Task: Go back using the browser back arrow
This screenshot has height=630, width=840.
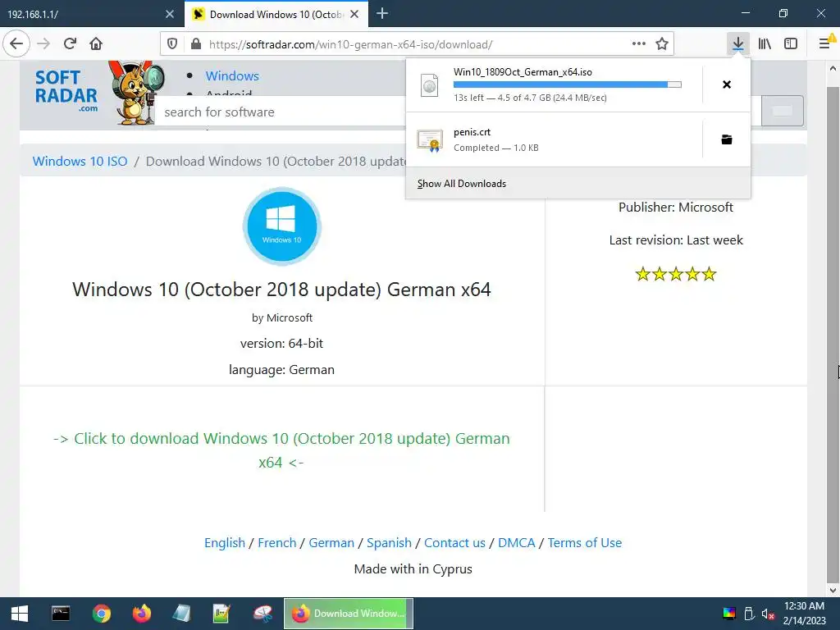Action: [x=16, y=43]
